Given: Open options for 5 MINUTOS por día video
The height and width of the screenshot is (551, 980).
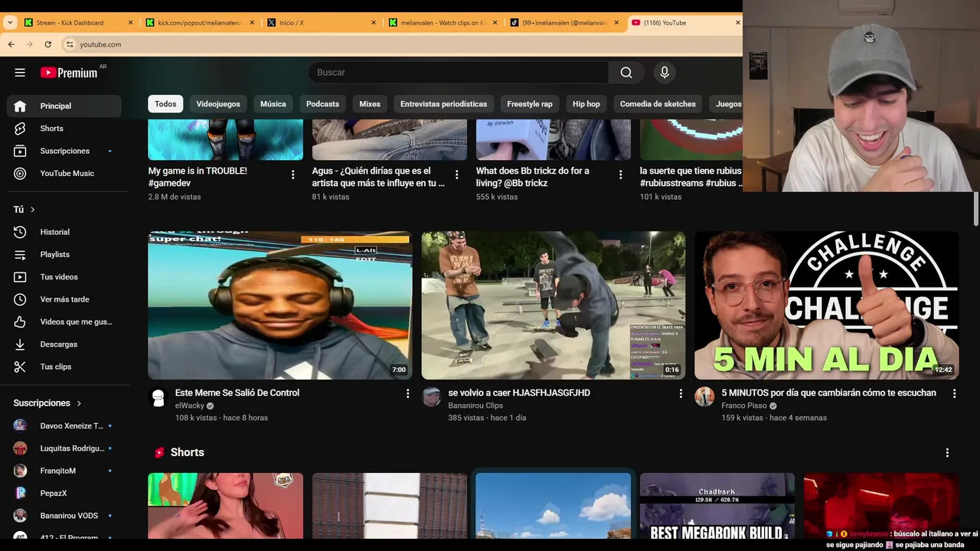Looking at the screenshot, I should (954, 393).
